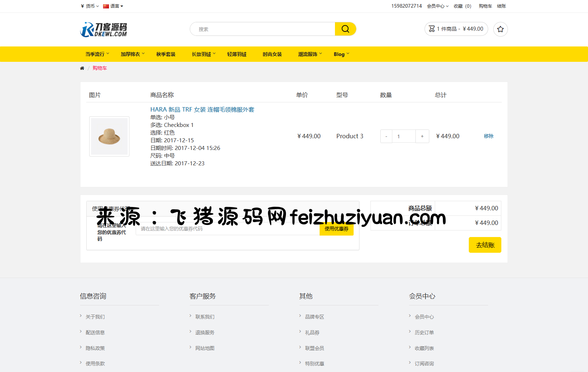Remove the product via 移除 link

click(489, 136)
